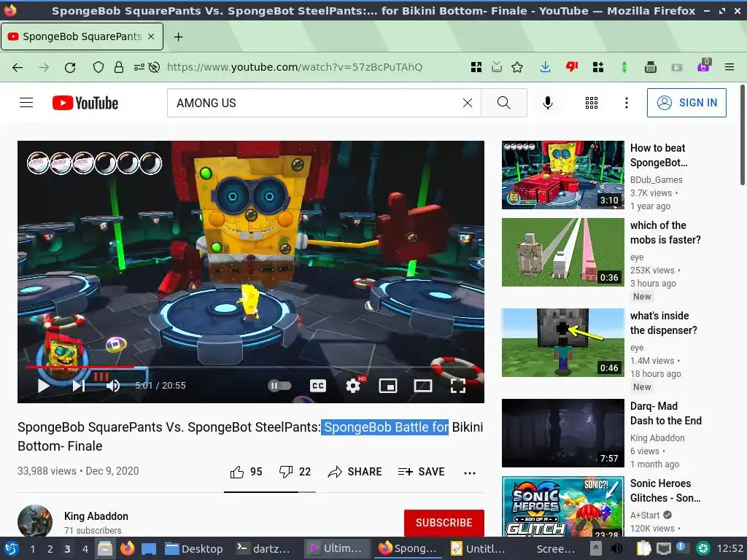Mute the video volume
Image resolution: width=747 pixels, height=560 pixels.
tap(113, 385)
